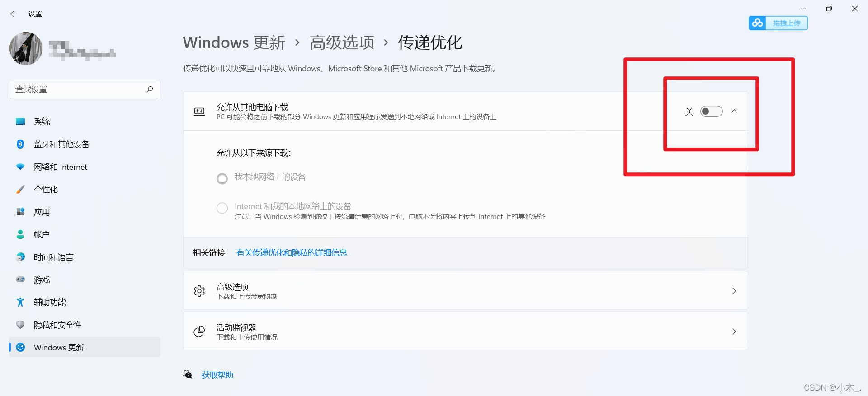
Task: Open 时间和语言 settings category
Action: 85,257
